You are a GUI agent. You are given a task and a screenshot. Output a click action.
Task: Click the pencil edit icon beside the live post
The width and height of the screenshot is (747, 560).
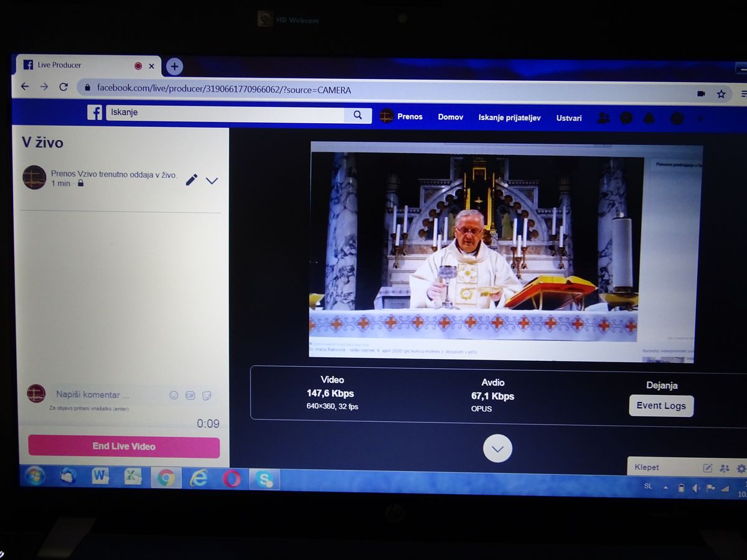coord(192,180)
